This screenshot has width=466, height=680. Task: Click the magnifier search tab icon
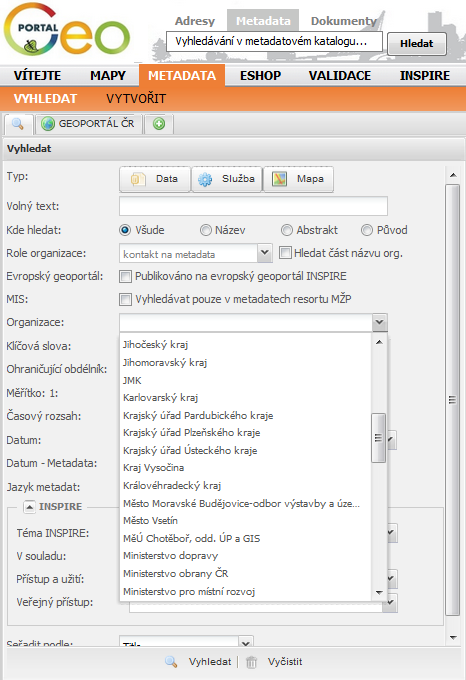18,124
